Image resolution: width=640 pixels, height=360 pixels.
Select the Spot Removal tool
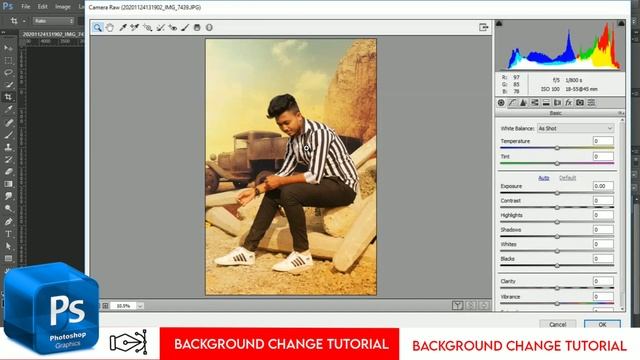160,27
